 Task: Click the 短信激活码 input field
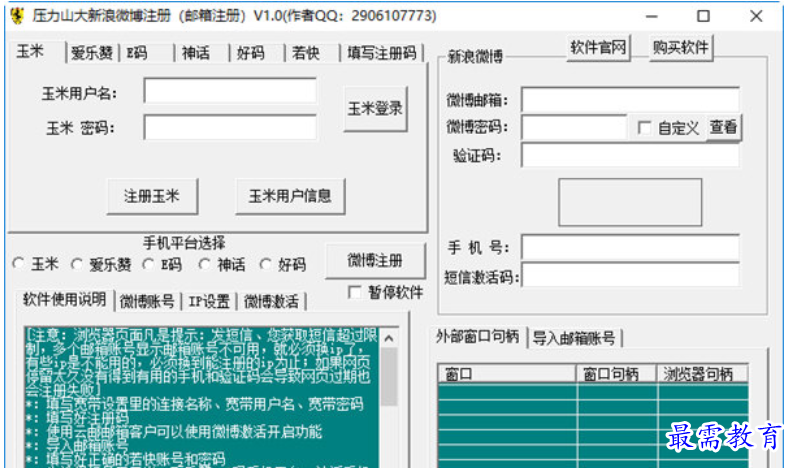(x=630, y=275)
